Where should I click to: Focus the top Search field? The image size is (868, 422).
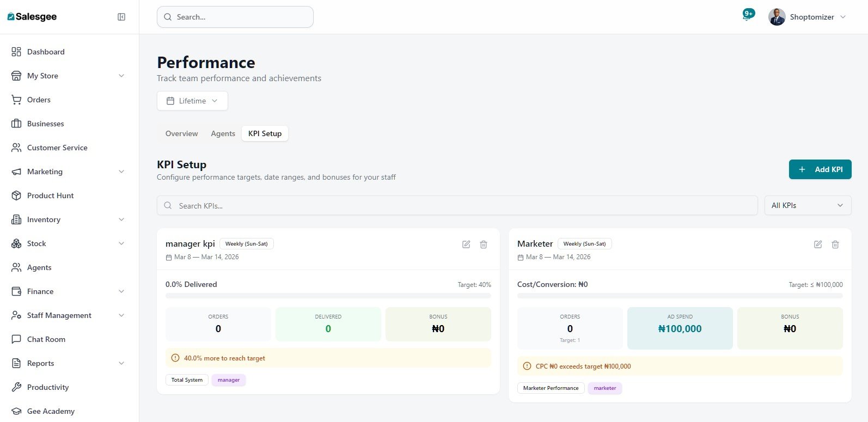pos(235,17)
